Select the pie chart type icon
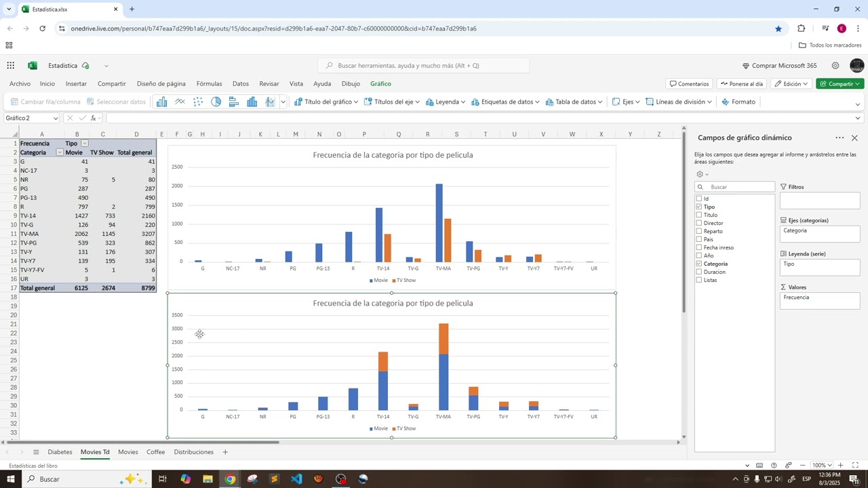The image size is (868, 488). tap(216, 102)
